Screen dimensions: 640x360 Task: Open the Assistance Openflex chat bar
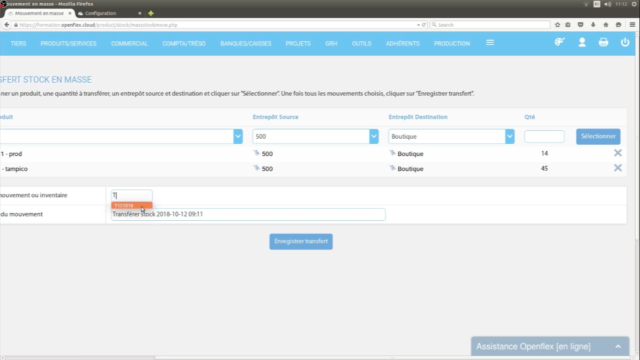[550, 346]
